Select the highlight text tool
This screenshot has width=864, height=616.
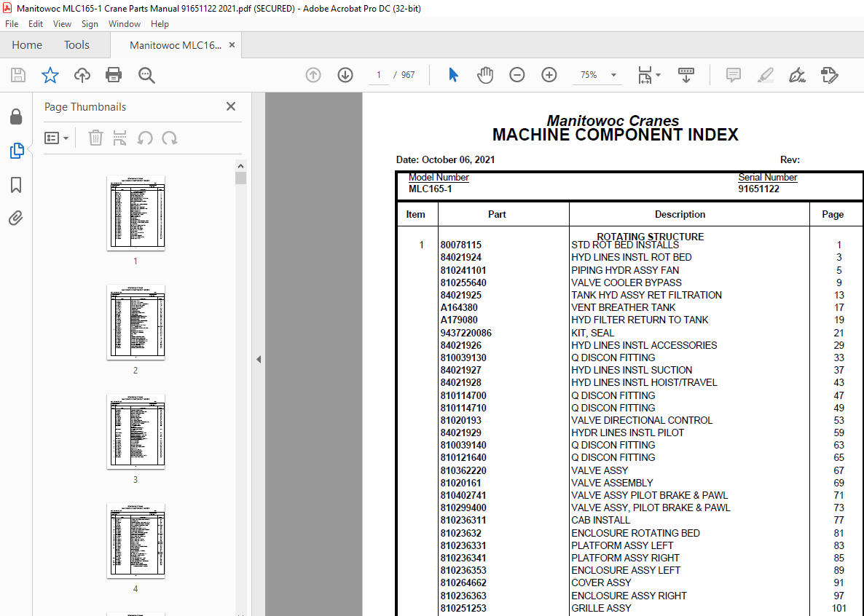click(766, 75)
